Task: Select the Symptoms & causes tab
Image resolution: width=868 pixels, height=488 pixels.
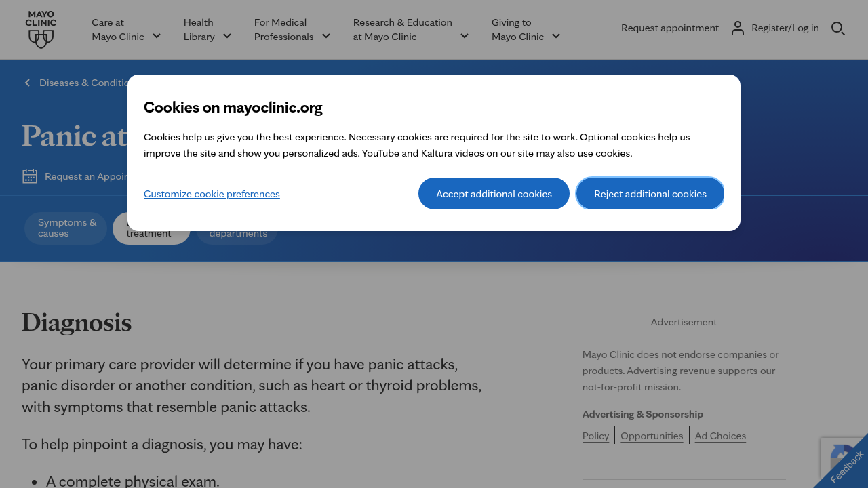Action: click(66, 228)
